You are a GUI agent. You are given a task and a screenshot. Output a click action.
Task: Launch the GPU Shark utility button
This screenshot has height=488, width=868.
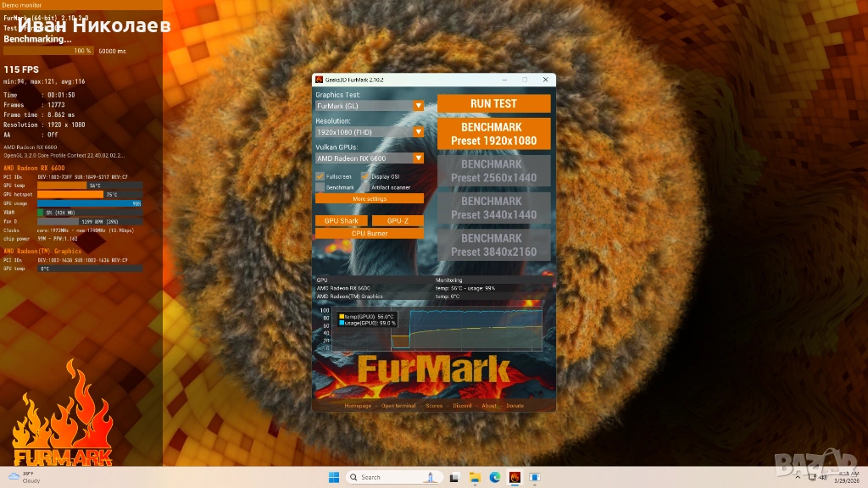click(342, 221)
